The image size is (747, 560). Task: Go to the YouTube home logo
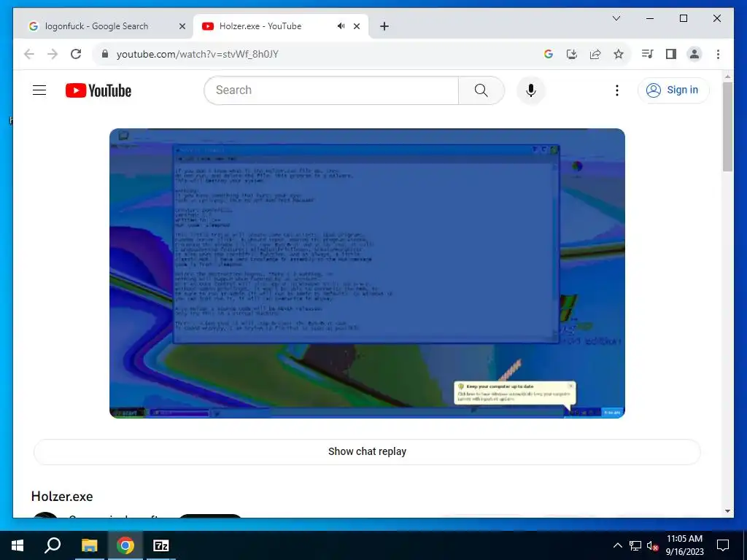(x=98, y=90)
